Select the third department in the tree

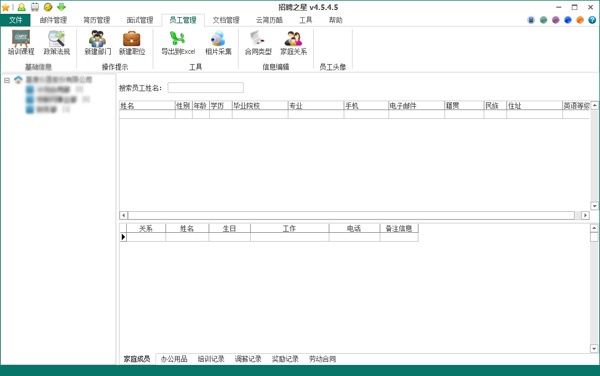point(47,109)
